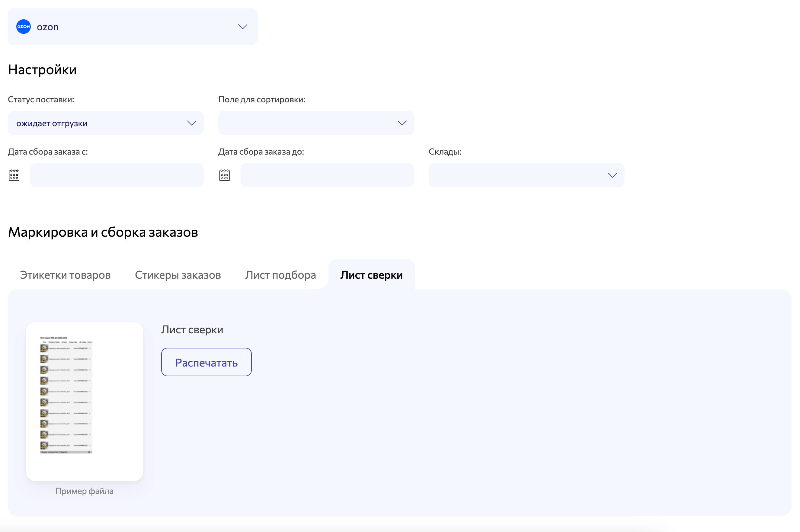Select the Лист сверки tab
This screenshot has width=800, height=532.
click(371, 274)
